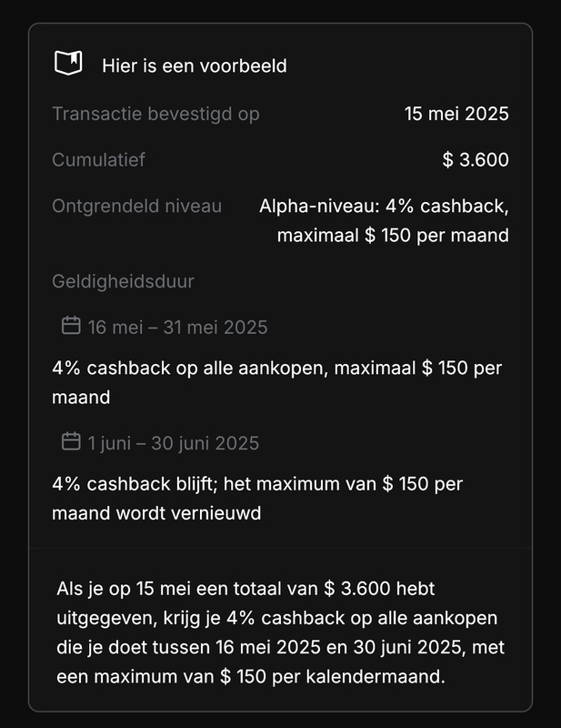Viewport: 561px width, 728px height.
Task: Select the confirmed date value '15 mei 2025'
Action: [456, 114]
